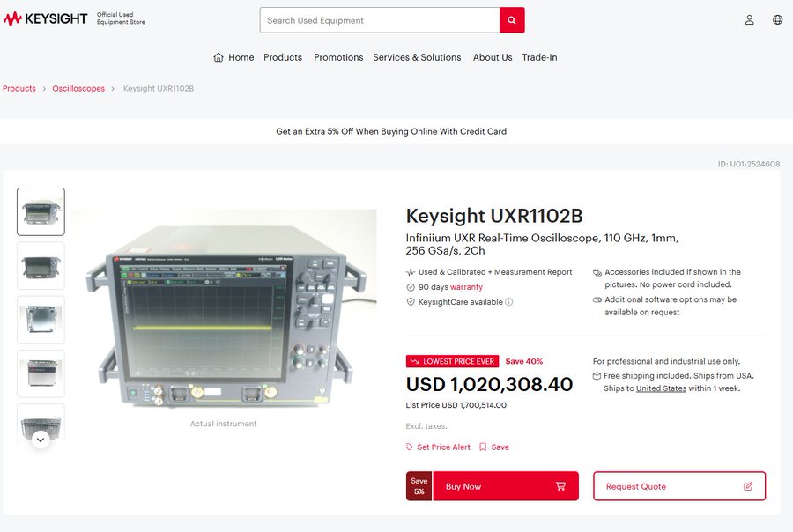Screen dimensions: 793x532
Task: Click the Keysight logo
Action: click(x=45, y=19)
